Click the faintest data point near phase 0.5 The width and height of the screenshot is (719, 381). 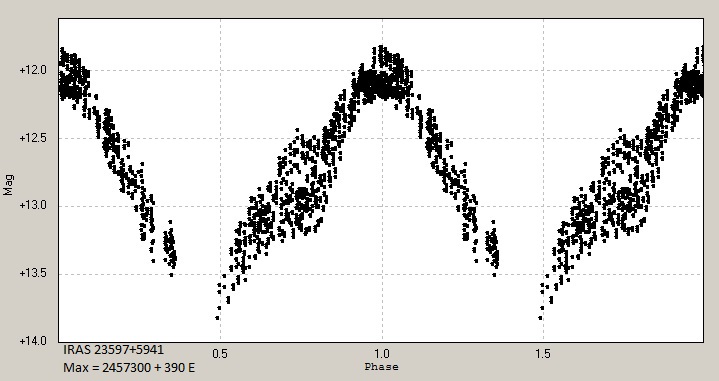tap(217, 318)
